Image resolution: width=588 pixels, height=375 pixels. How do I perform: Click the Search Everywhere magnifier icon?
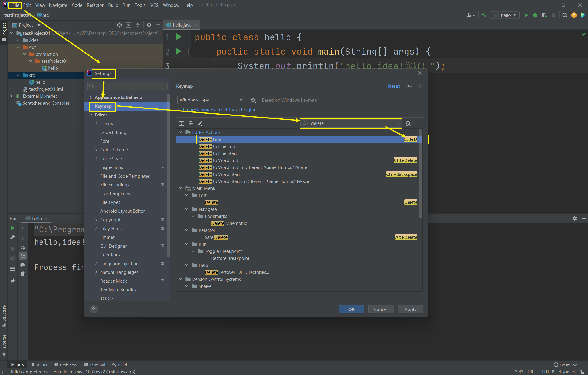pyautogui.click(x=565, y=15)
